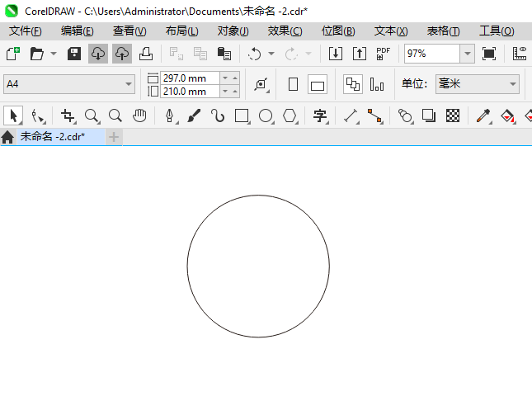Add a new document tab with plus
532x415 pixels.
114,137
